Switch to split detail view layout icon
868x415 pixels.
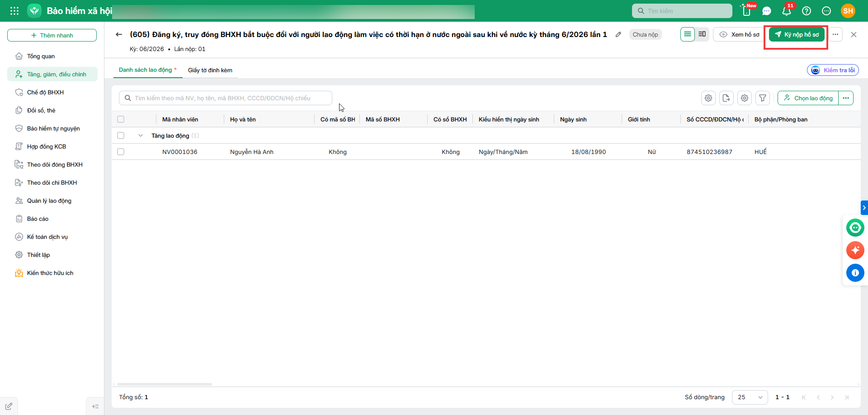(702, 34)
